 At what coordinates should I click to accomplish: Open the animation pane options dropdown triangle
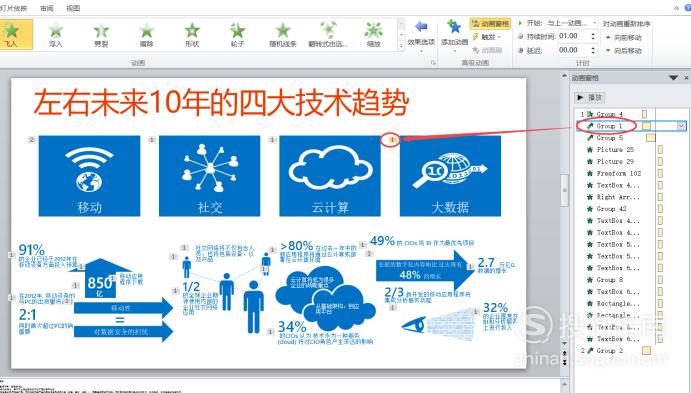(x=673, y=78)
